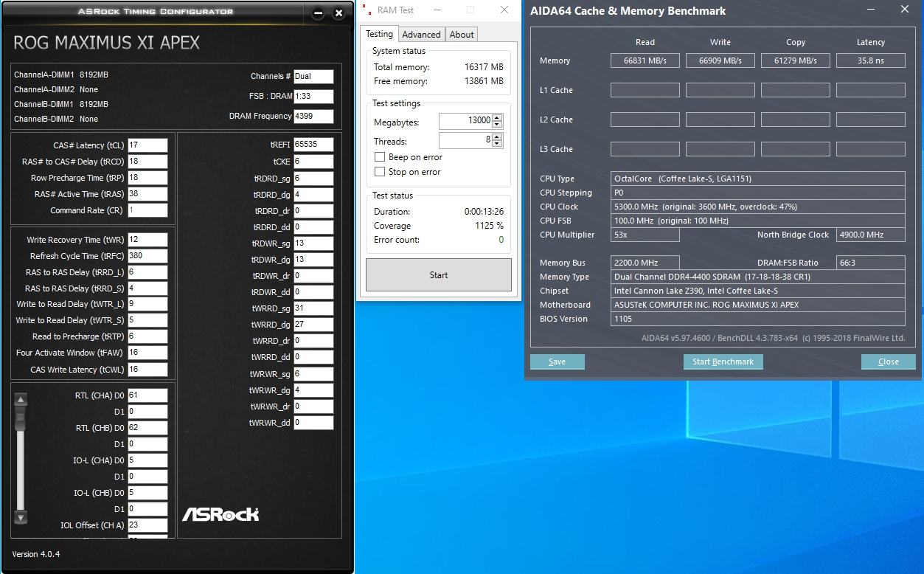This screenshot has height=574, width=924.
Task: Close the ASRock Timing Configurator window
Action: tap(338, 13)
